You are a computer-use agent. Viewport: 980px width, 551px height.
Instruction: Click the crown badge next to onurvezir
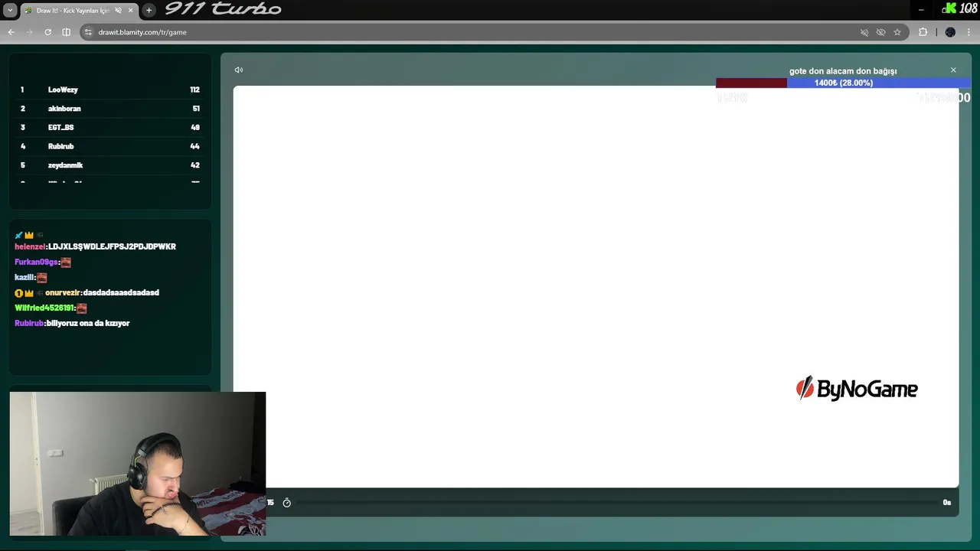29,293
